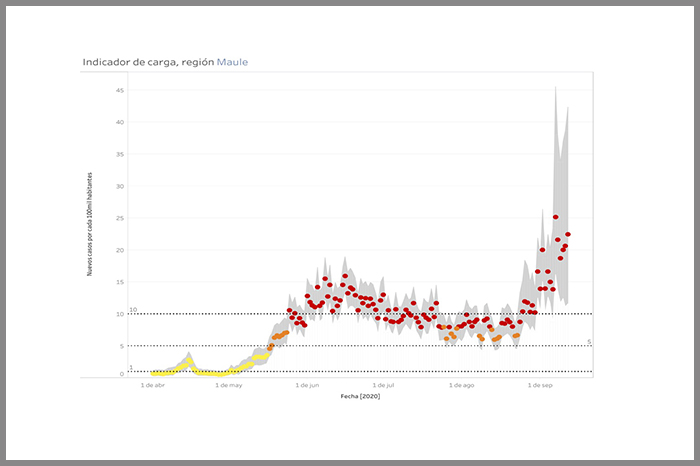Select the highest red data point near 25

556,216
